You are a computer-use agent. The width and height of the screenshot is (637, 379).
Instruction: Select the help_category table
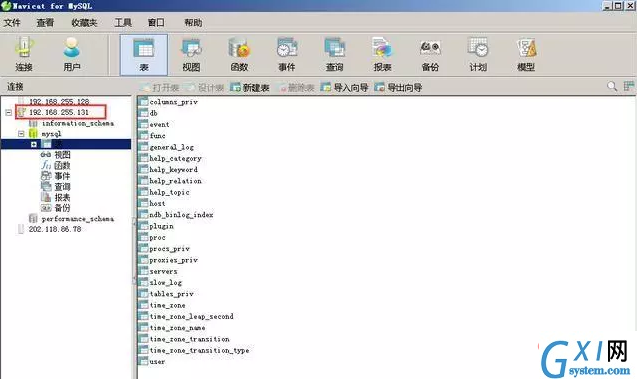tap(176, 158)
